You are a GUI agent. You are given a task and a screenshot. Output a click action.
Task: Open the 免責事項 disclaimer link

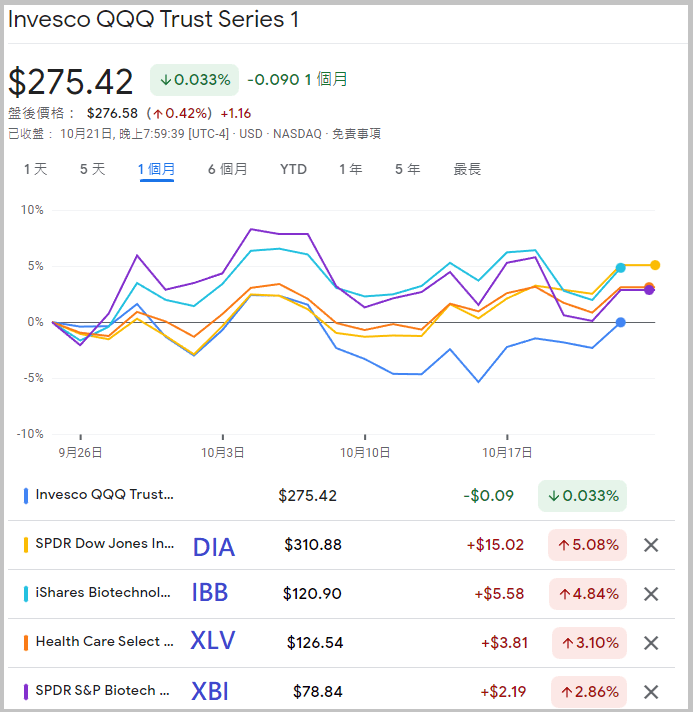coord(356,133)
